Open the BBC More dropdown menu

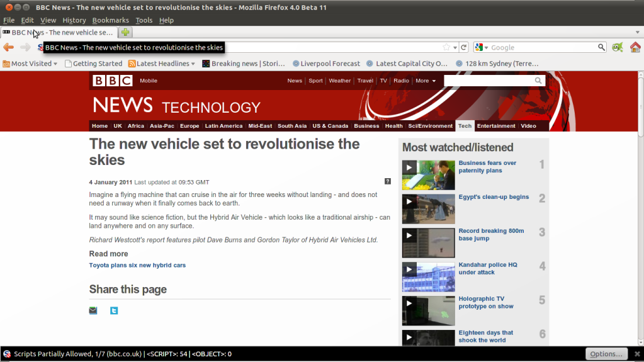[426, 81]
